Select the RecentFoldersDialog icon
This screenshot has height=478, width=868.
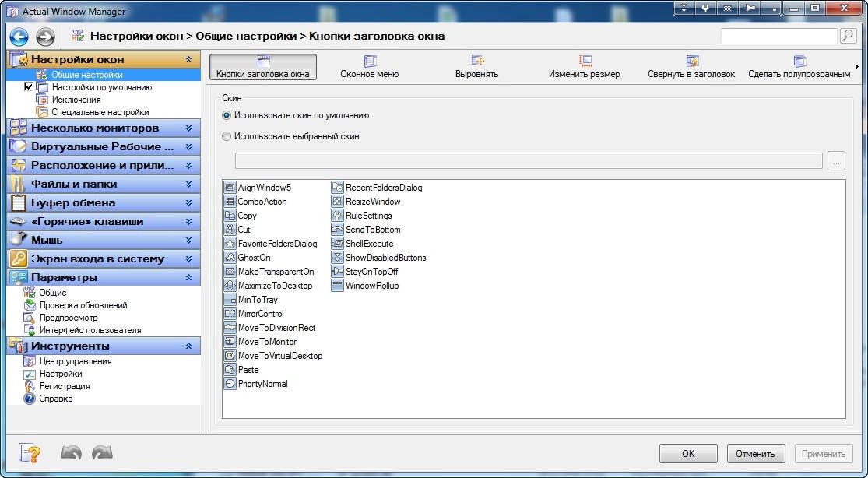[337, 187]
